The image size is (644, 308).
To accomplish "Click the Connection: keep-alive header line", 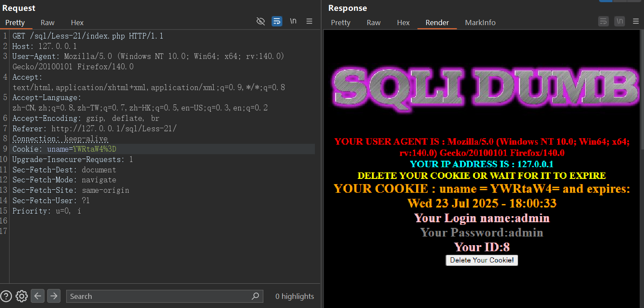I will click(x=60, y=139).
